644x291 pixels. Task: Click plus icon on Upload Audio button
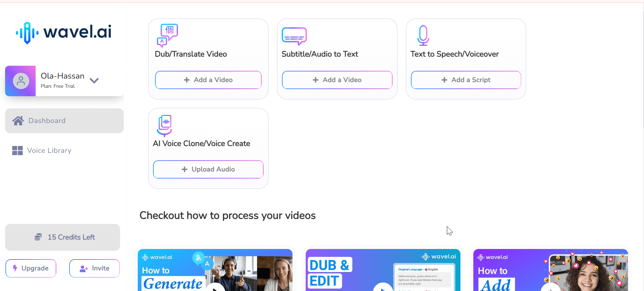pos(185,169)
